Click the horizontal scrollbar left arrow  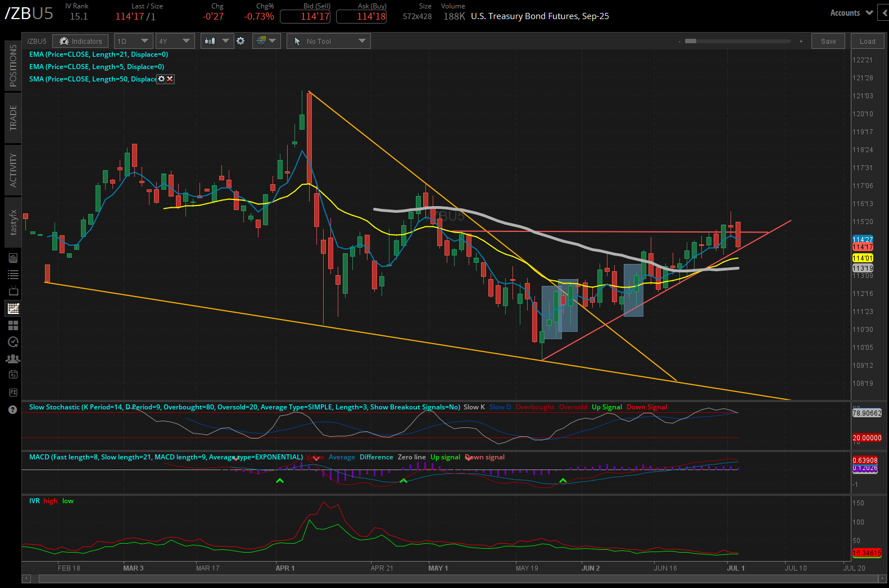pos(26,578)
